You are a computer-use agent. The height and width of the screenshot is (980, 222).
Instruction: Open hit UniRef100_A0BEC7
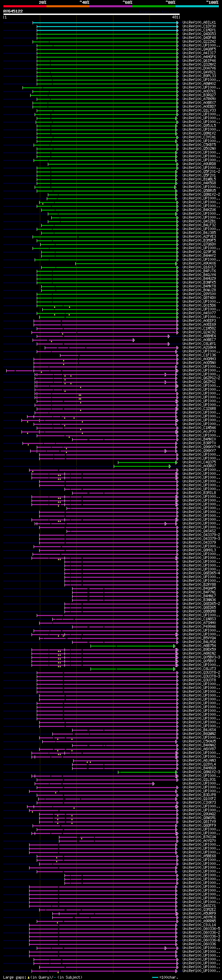tap(199, 340)
